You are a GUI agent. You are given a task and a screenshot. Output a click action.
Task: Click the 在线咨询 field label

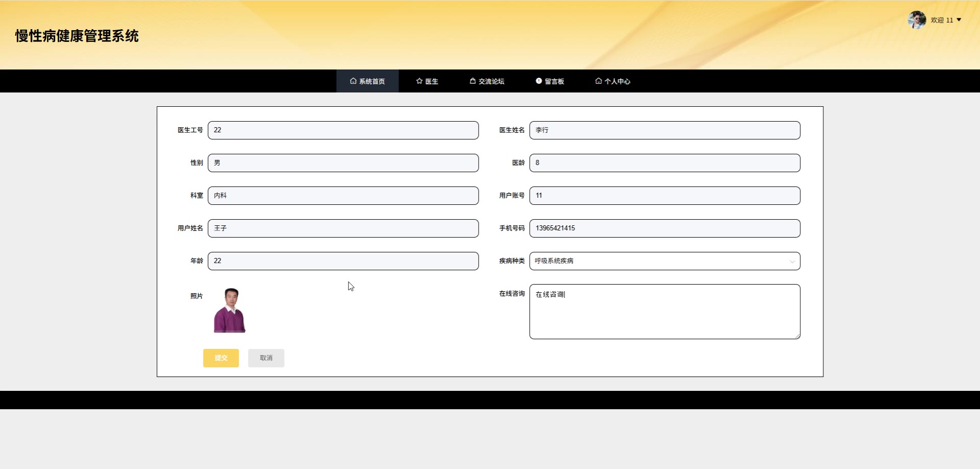point(511,294)
